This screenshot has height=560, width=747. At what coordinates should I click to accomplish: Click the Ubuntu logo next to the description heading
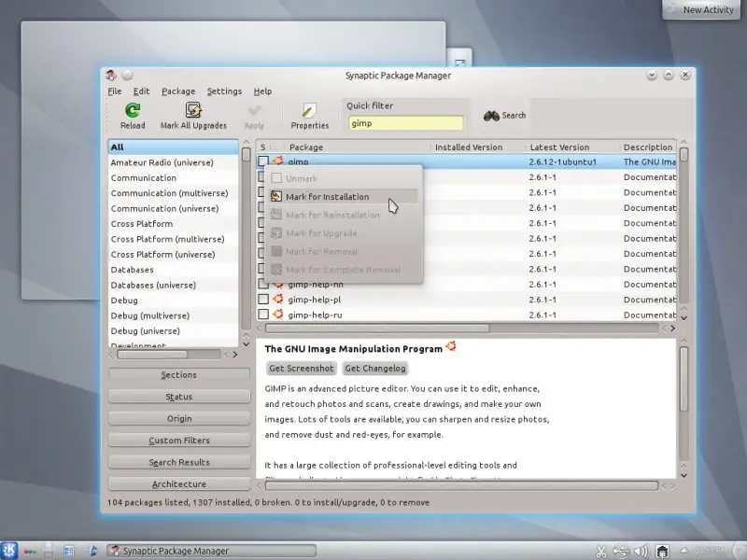451,346
